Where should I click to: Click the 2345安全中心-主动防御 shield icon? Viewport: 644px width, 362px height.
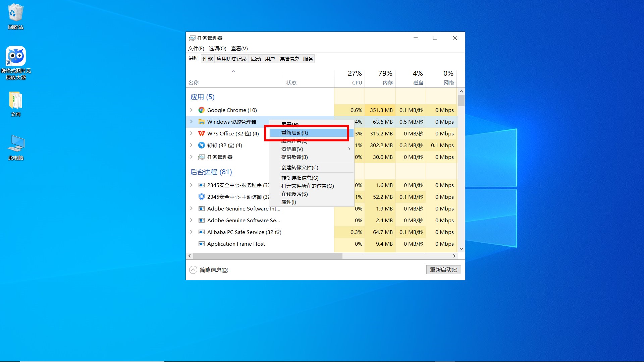click(201, 197)
